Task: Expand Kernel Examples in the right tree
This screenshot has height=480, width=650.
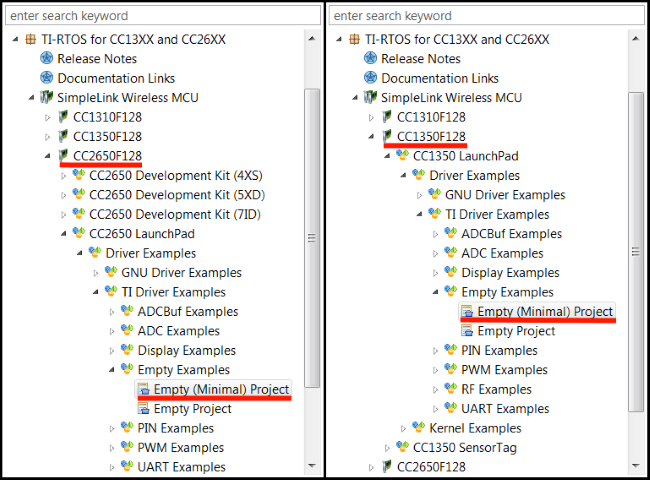Action: 405,428
